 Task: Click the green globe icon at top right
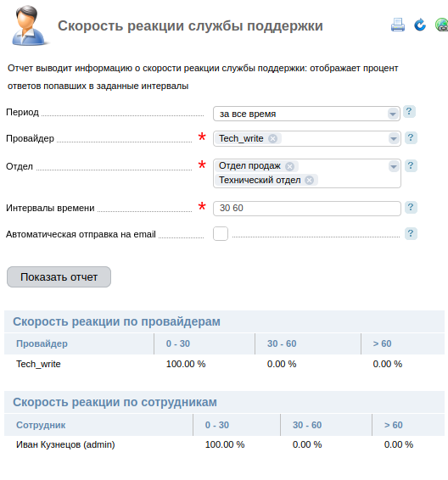click(x=441, y=25)
